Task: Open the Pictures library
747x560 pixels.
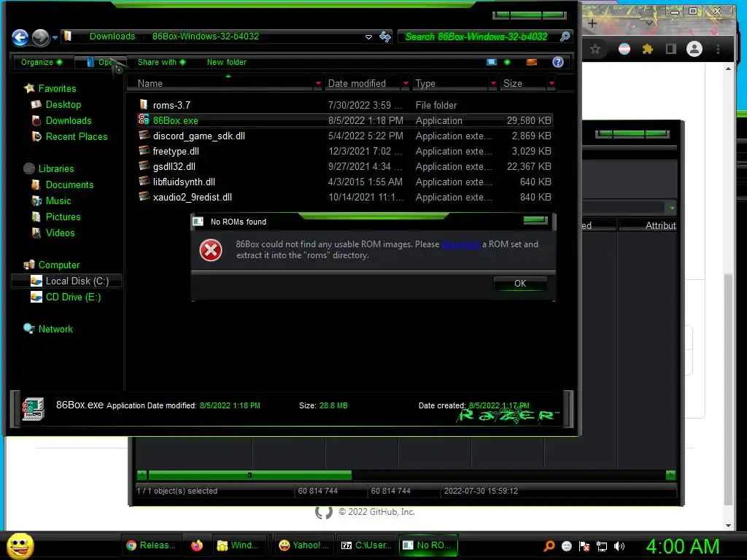Action: (x=55, y=217)
